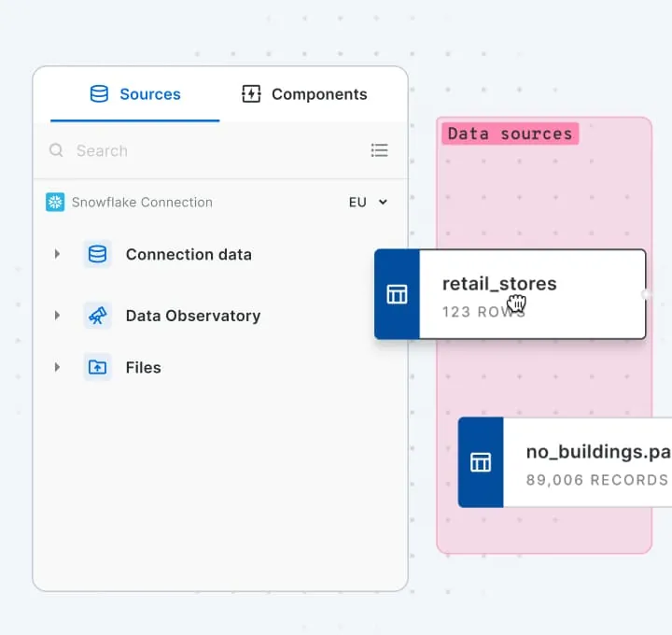Click the Data Observatory telescope icon
Viewport: 672px width, 635px height.
point(97,316)
